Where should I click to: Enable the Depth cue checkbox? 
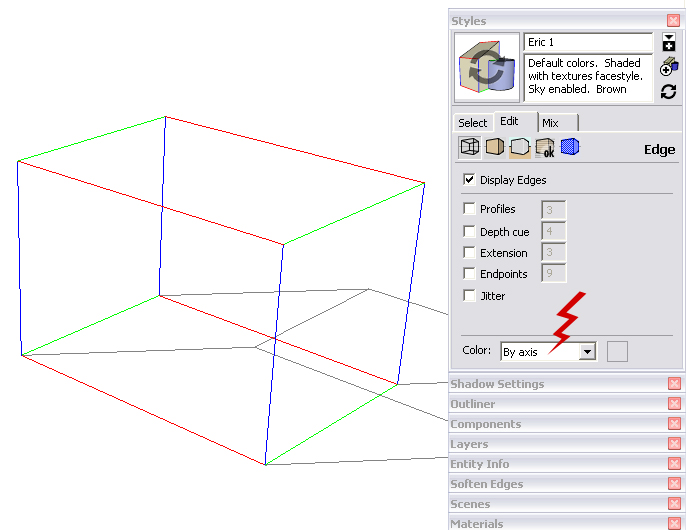469,231
